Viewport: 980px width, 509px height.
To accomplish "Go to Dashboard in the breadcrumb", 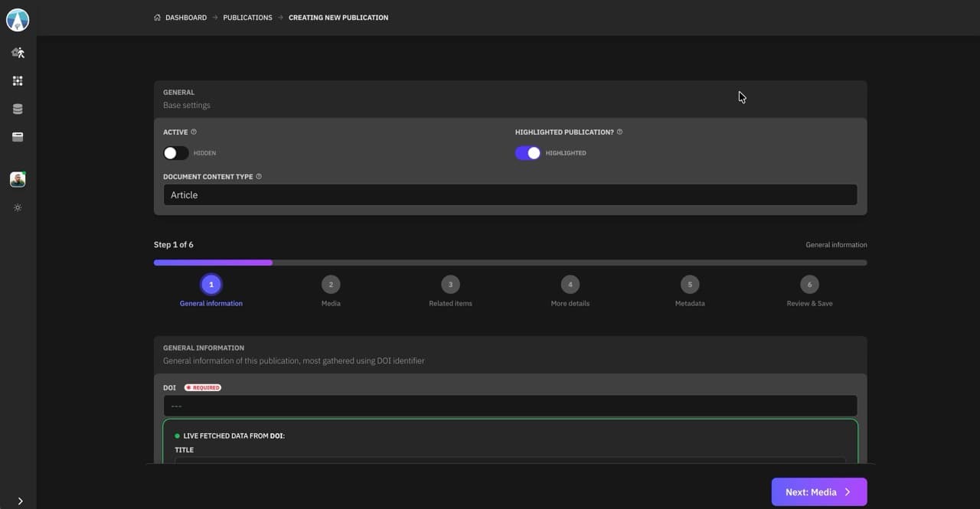I will pos(185,18).
